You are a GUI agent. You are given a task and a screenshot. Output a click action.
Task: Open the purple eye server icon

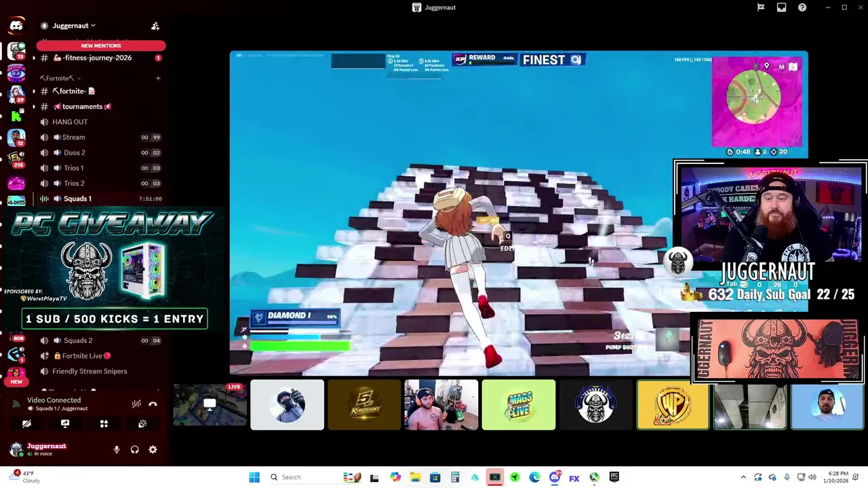(x=16, y=73)
